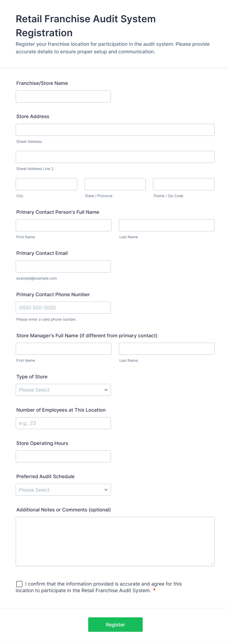Expand the Type of Store chevron arrow
228x644 pixels.
point(106,390)
